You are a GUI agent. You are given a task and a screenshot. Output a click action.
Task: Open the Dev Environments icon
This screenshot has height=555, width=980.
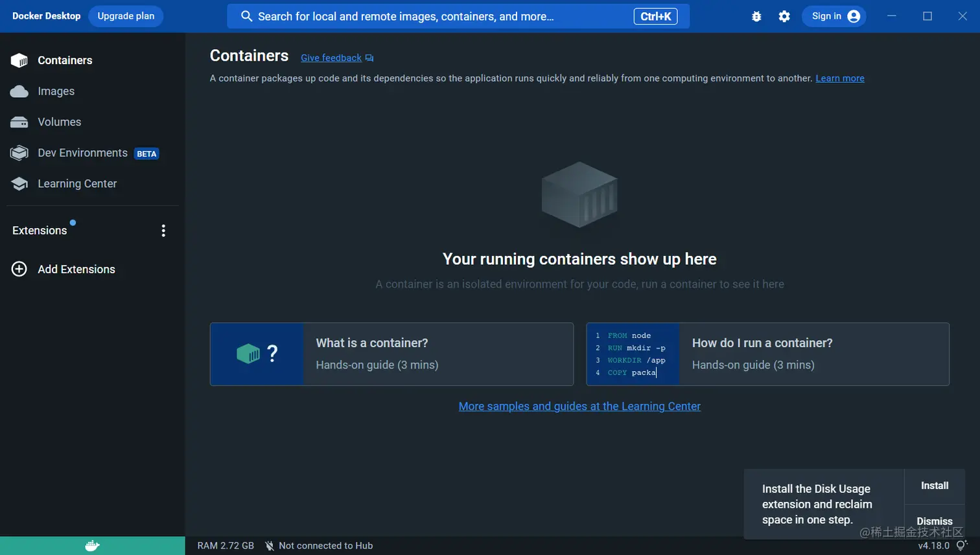pyautogui.click(x=19, y=153)
